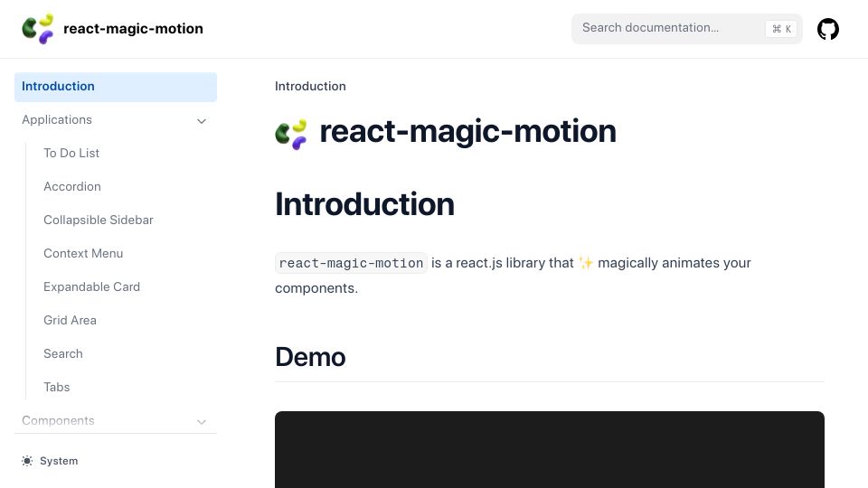Click the logo beside page title
Screen dimensions: 868x488
click(x=291, y=135)
